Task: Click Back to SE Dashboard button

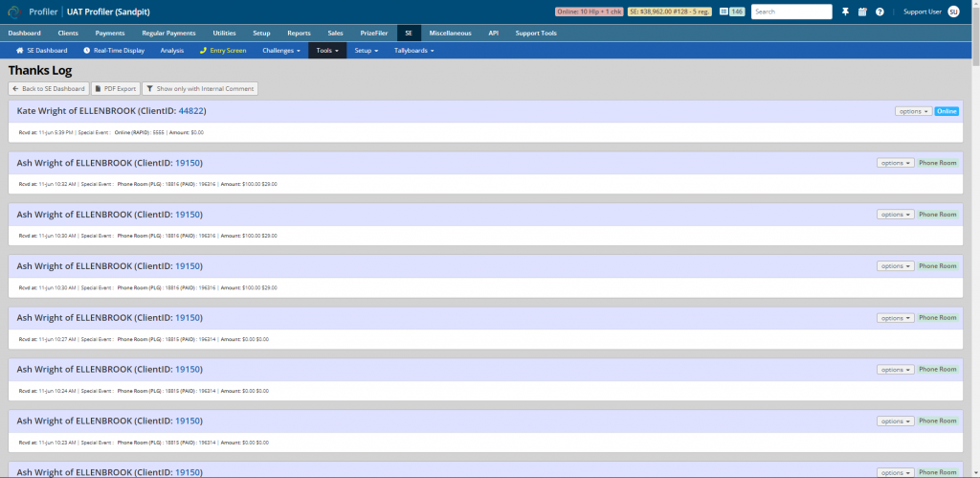Action: point(49,89)
